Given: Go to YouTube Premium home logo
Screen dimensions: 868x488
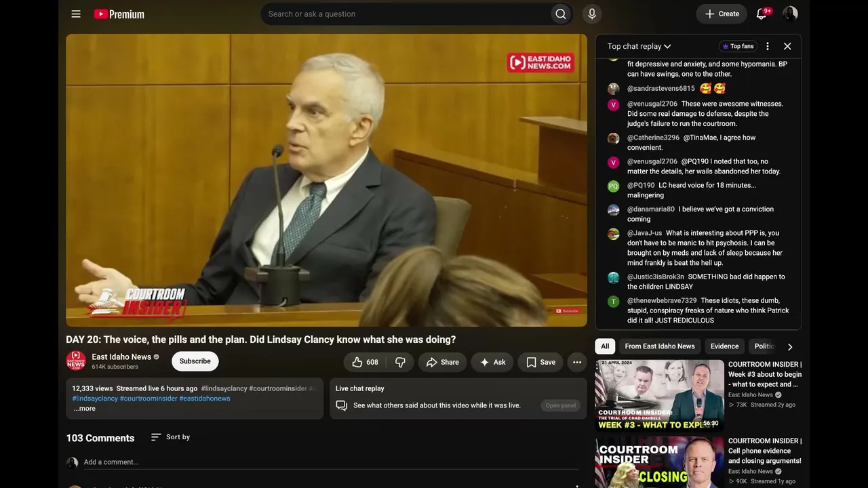Looking at the screenshot, I should click(x=119, y=14).
